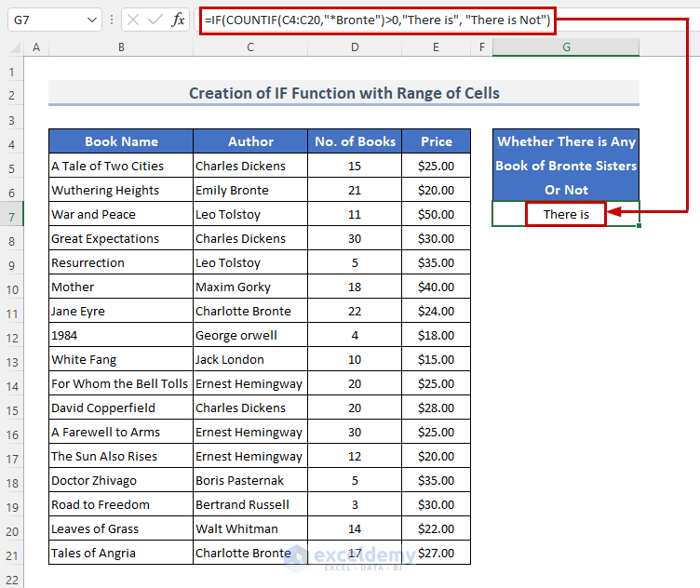Click the Enter checkmark icon in formula bar

pyautogui.click(x=155, y=20)
